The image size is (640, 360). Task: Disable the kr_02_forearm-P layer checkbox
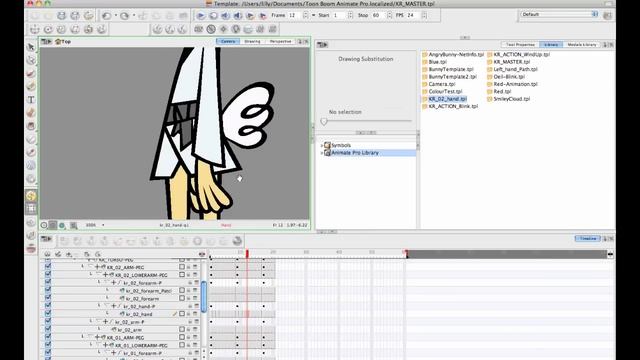click(x=48, y=282)
